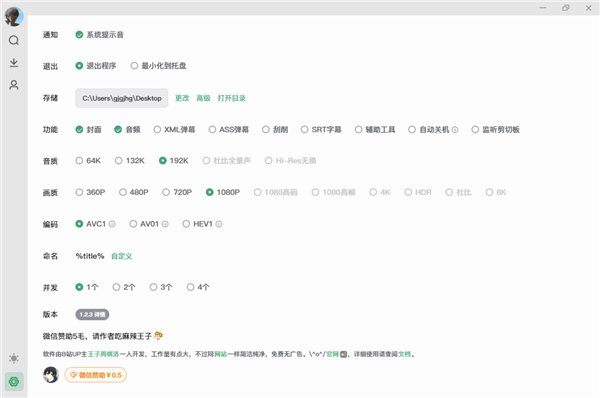Click the 打开目录 link
This screenshot has width=600, height=398.
(x=232, y=98)
